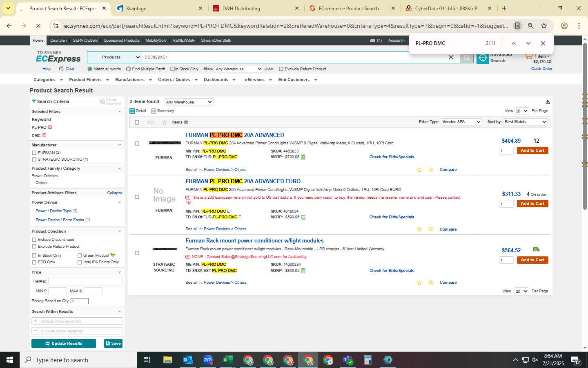Switch to Detail view icon
The width and height of the screenshot is (588, 368).
(x=132, y=111)
